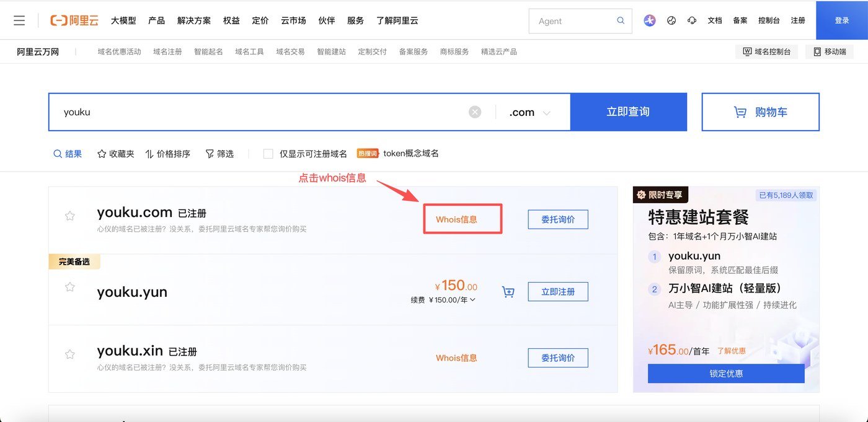This screenshot has height=422, width=868.
Task: Open 域名优惠活动 sub-nav item
Action: pyautogui.click(x=120, y=51)
